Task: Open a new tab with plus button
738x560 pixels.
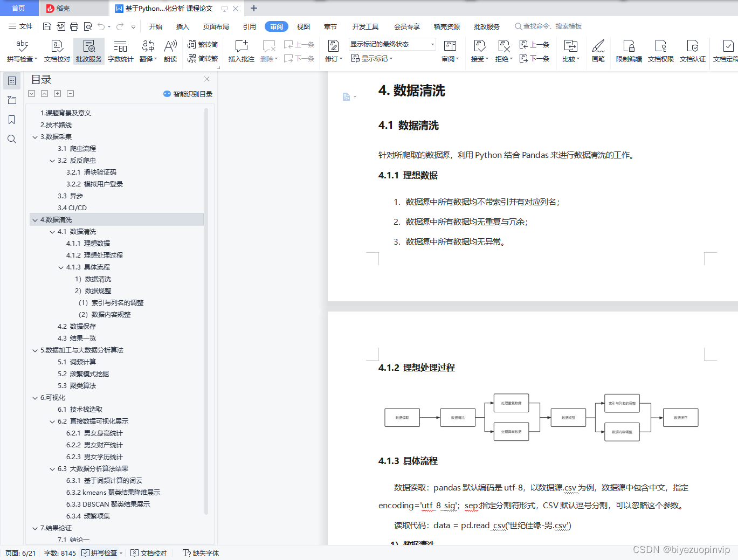Action: pos(254,8)
